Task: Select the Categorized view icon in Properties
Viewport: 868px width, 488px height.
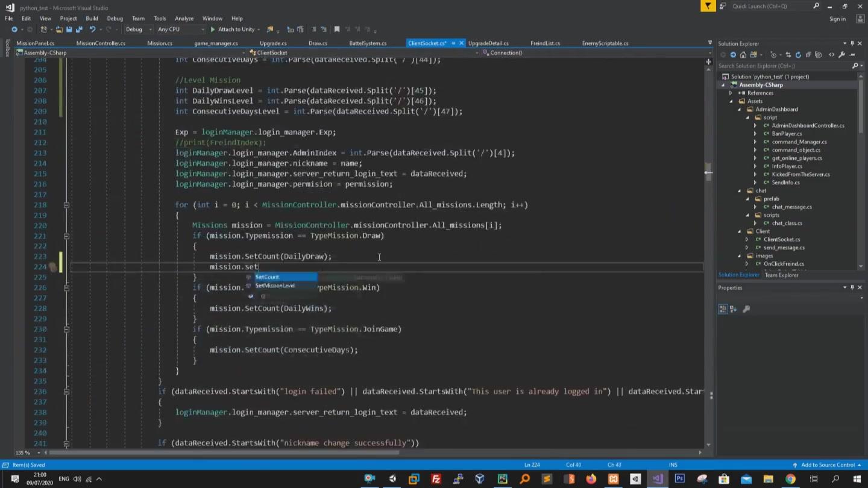Action: tap(723, 309)
